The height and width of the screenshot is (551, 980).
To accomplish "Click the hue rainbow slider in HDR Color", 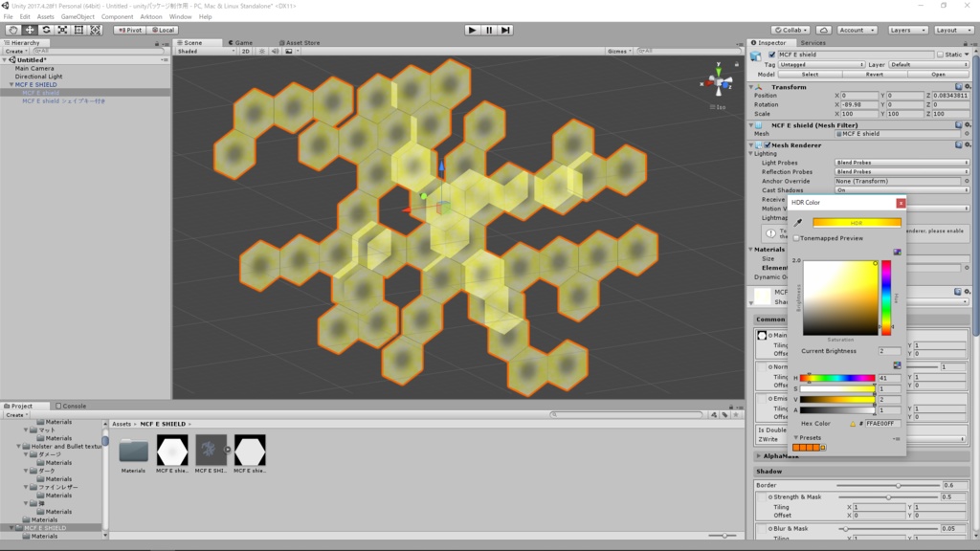I will coord(837,378).
